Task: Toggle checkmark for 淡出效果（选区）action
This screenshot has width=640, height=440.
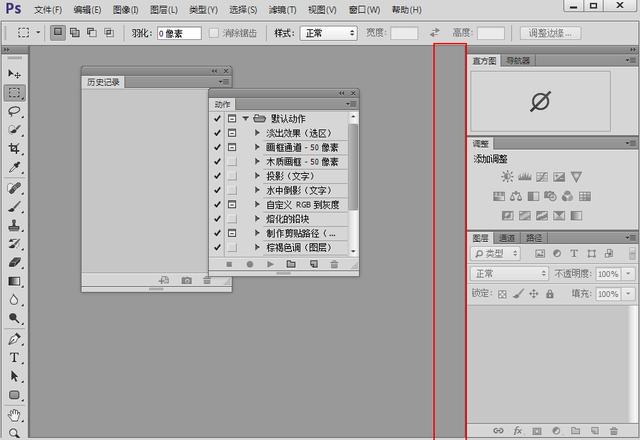Action: [217, 133]
